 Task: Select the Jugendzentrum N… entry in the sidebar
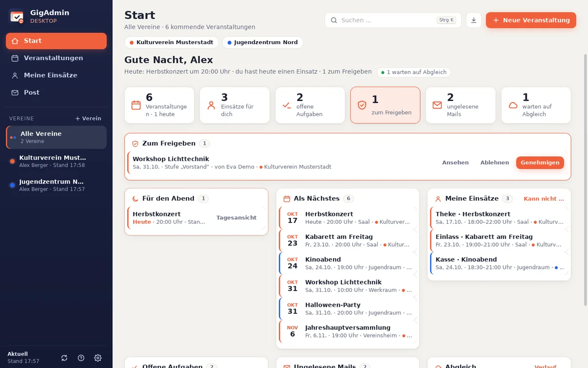56,185
